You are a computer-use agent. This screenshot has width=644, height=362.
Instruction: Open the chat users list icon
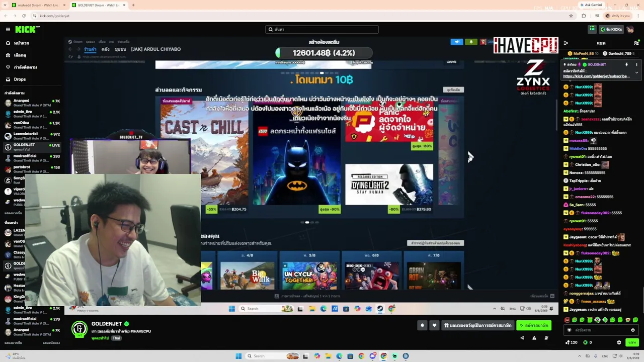[636, 43]
